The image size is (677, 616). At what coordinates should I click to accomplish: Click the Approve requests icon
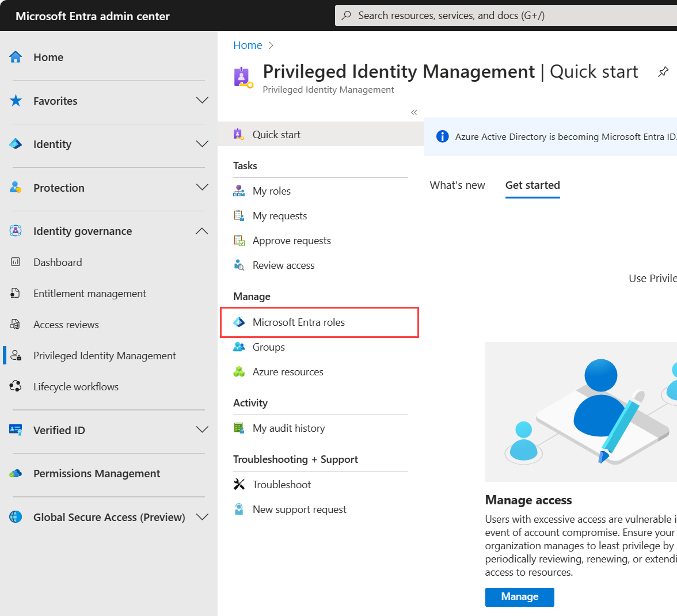coord(239,241)
